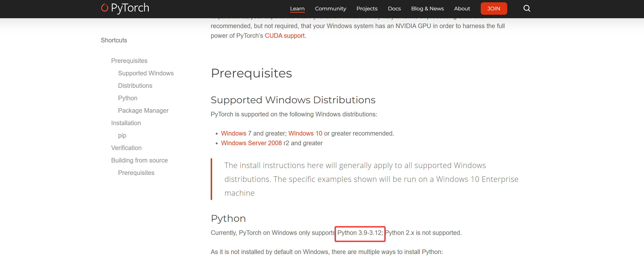Jump to Python shortcut in the sidebar

click(128, 98)
